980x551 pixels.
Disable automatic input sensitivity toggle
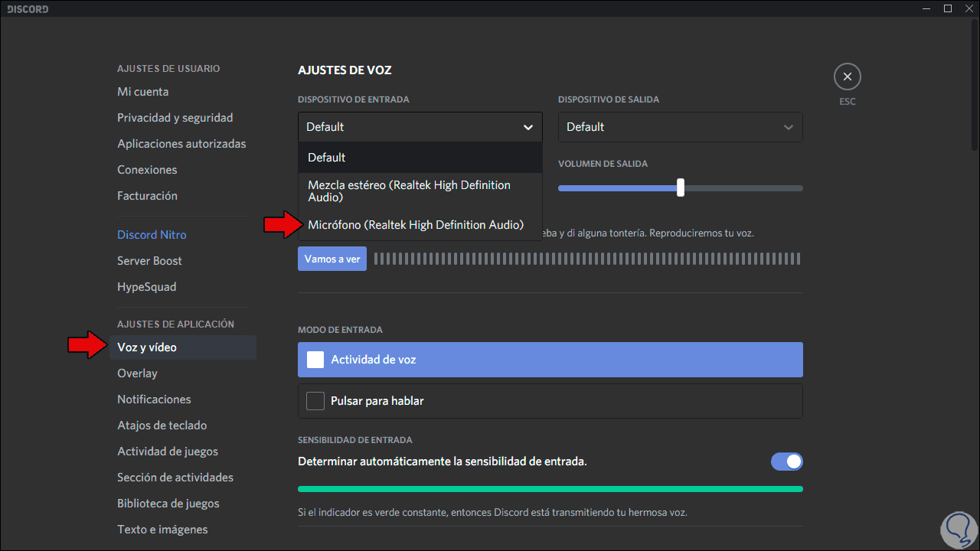coord(787,461)
